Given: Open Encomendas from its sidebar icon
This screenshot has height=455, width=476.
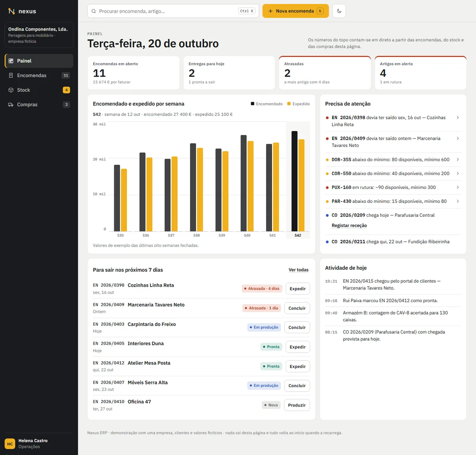Looking at the screenshot, I should [11, 75].
